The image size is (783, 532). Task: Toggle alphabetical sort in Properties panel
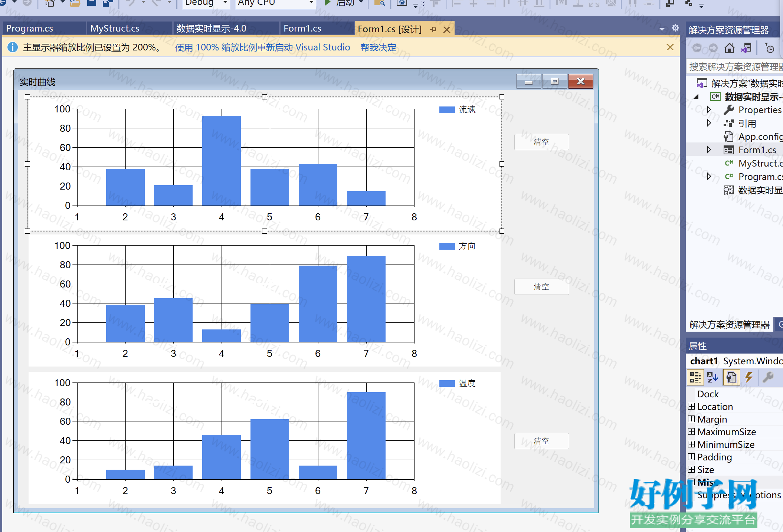[x=712, y=378]
